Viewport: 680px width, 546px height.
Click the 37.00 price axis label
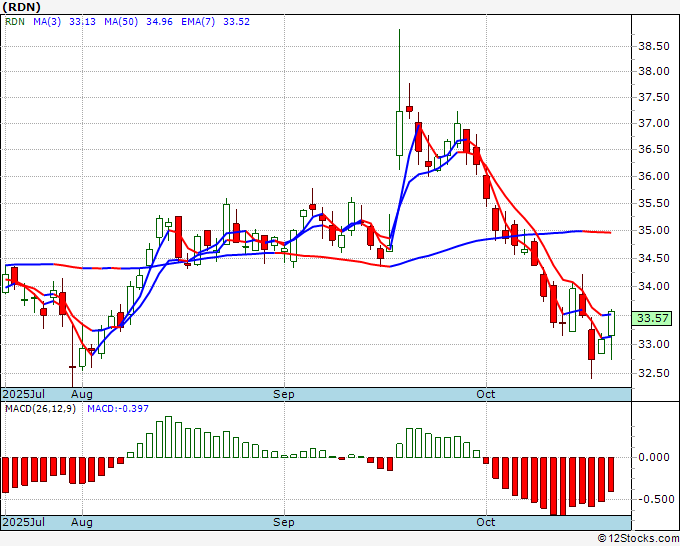pyautogui.click(x=654, y=124)
